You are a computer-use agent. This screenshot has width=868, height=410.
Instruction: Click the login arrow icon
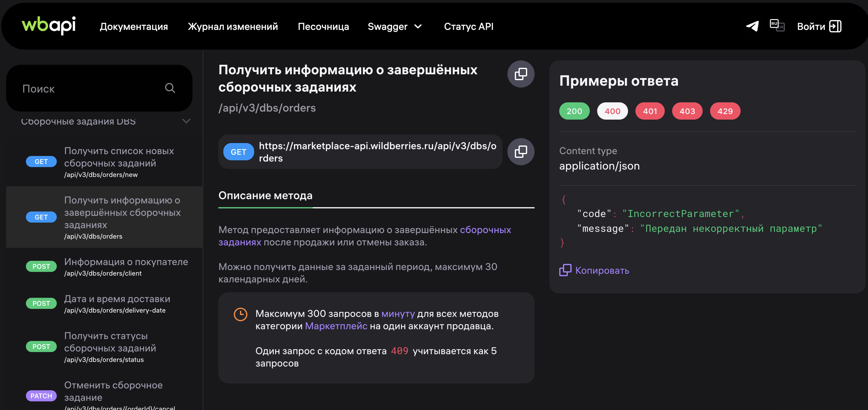835,26
